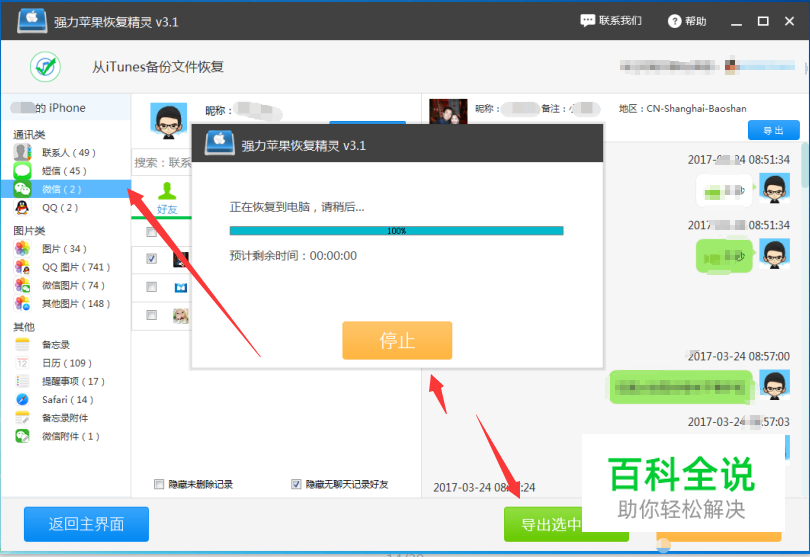Click the 其他 category header
810x557 pixels.
click(24, 327)
